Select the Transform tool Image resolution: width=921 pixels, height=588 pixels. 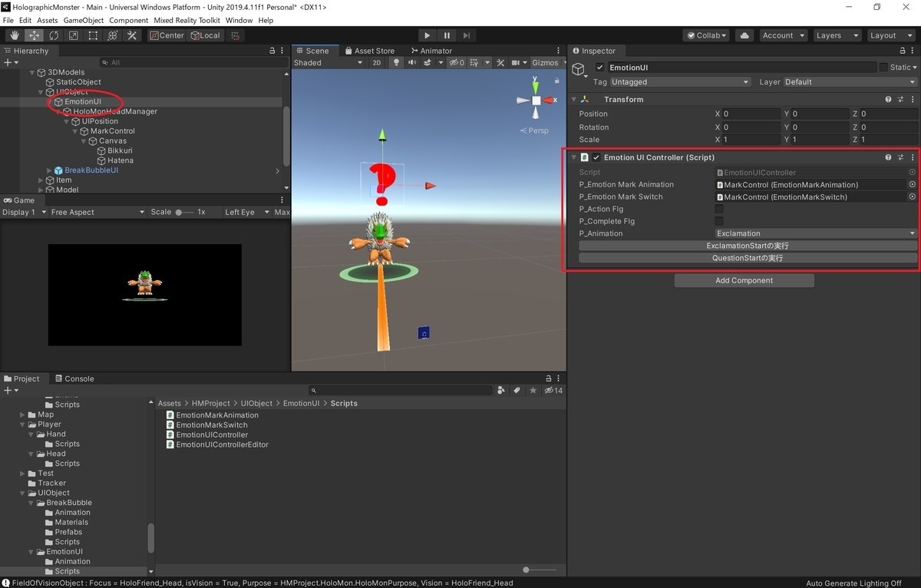pyautogui.click(x=113, y=35)
